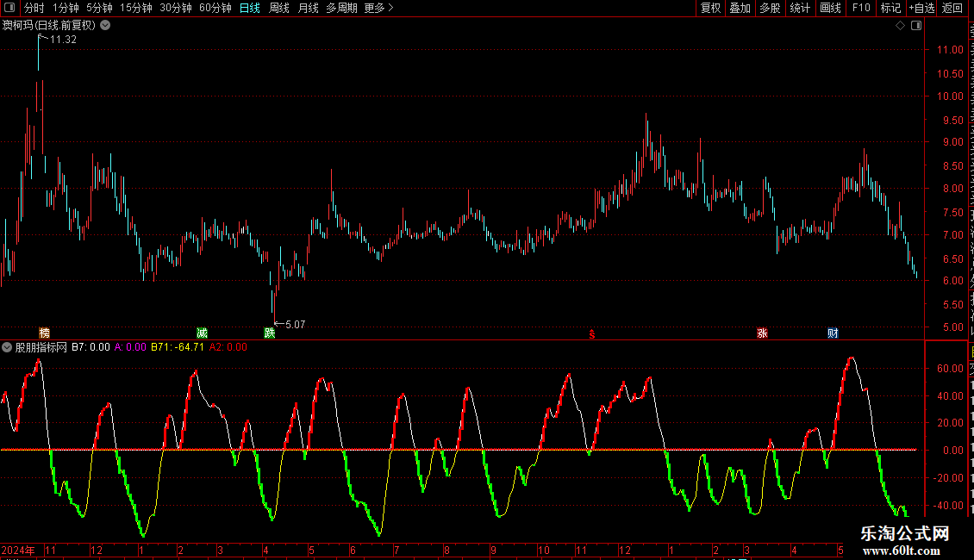Switch to the 月线 monthly chart
Viewport: 974px width, 560px height.
(308, 8)
